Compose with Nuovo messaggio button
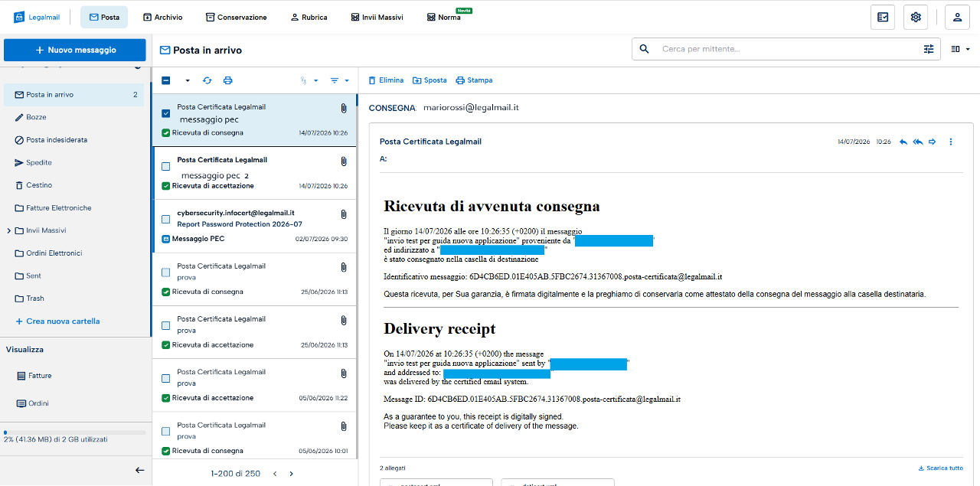The width and height of the screenshot is (980, 486). point(75,50)
